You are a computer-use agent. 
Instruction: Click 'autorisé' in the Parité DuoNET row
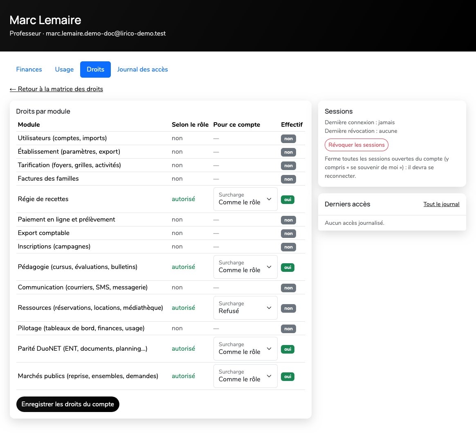click(183, 349)
